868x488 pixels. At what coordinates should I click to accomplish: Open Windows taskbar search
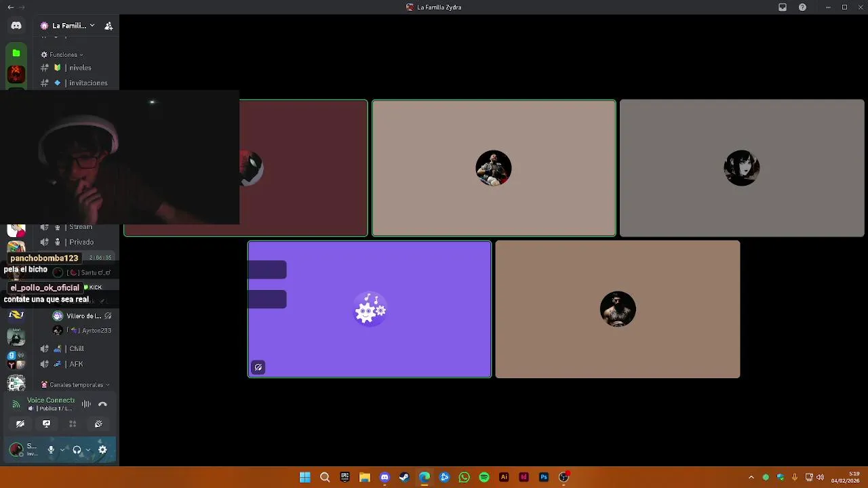[x=325, y=477]
